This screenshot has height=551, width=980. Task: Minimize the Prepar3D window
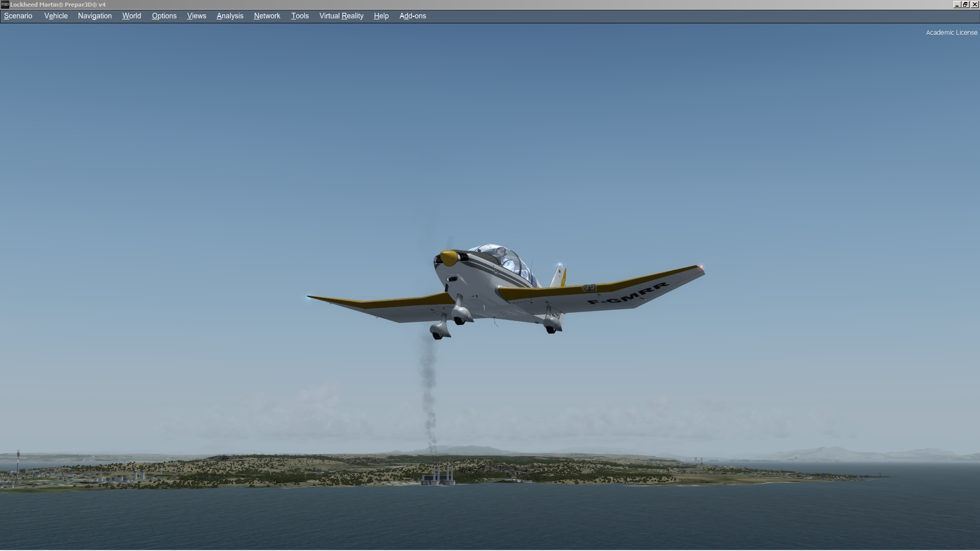coord(957,4)
